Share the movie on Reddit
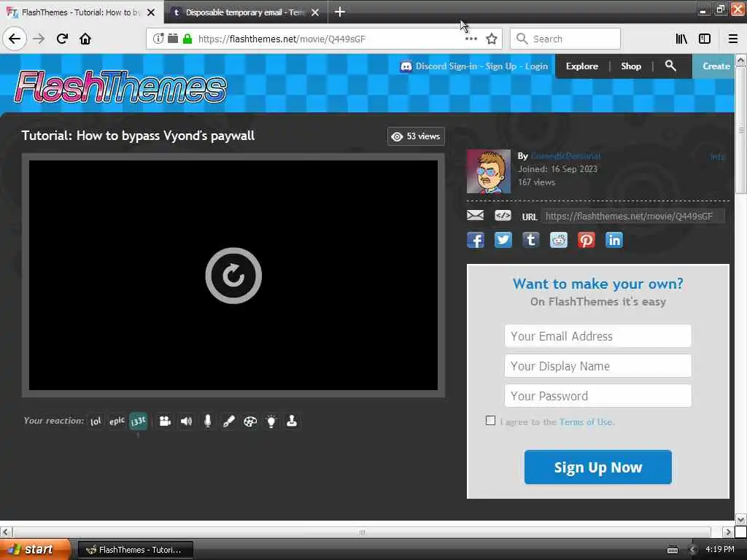 click(x=559, y=240)
